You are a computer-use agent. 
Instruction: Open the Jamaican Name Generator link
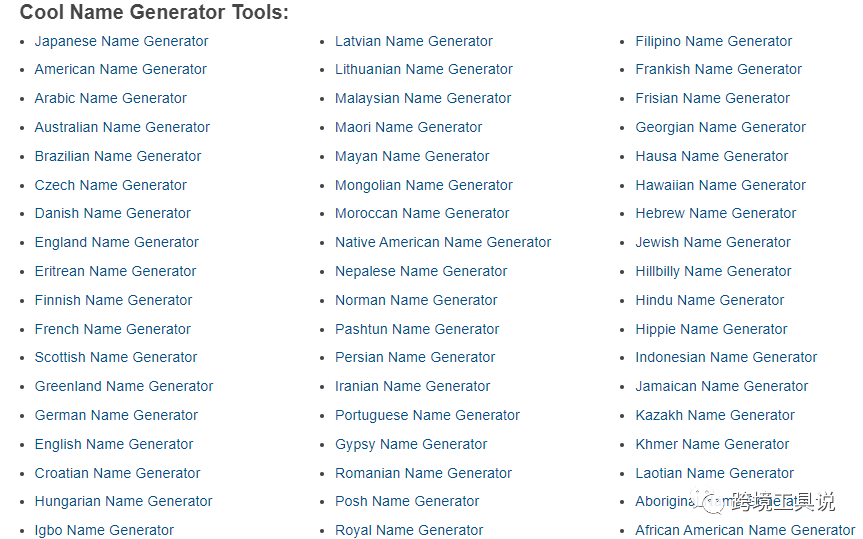[721, 386]
